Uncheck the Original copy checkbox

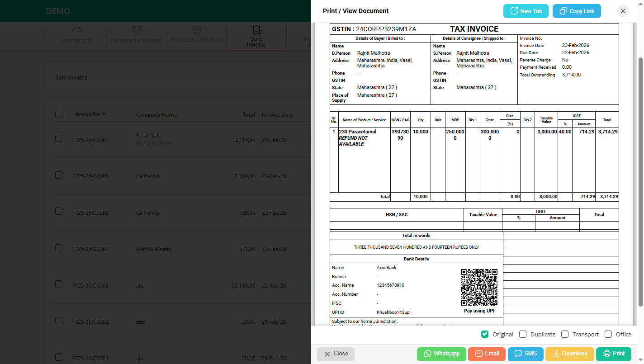coord(485,334)
